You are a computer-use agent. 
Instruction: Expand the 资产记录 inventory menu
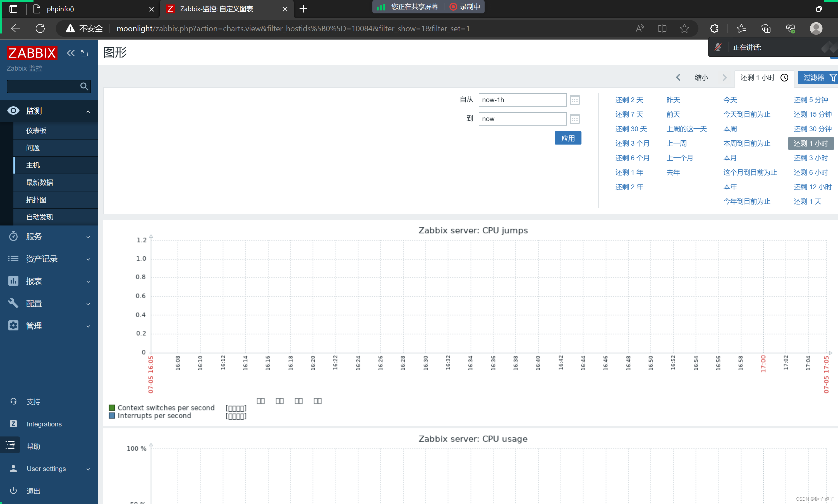49,259
